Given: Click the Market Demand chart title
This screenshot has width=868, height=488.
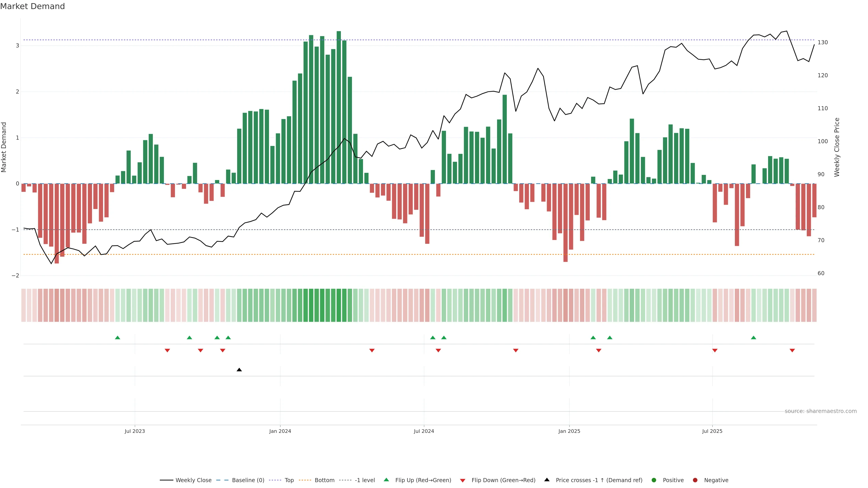Looking at the screenshot, I should (32, 6).
